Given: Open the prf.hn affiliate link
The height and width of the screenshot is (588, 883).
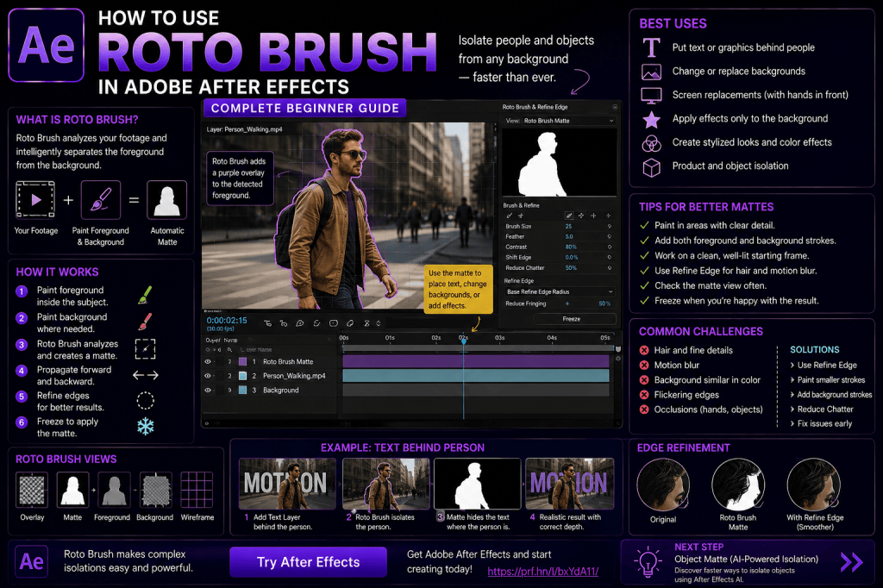Looking at the screenshot, I should (x=543, y=571).
